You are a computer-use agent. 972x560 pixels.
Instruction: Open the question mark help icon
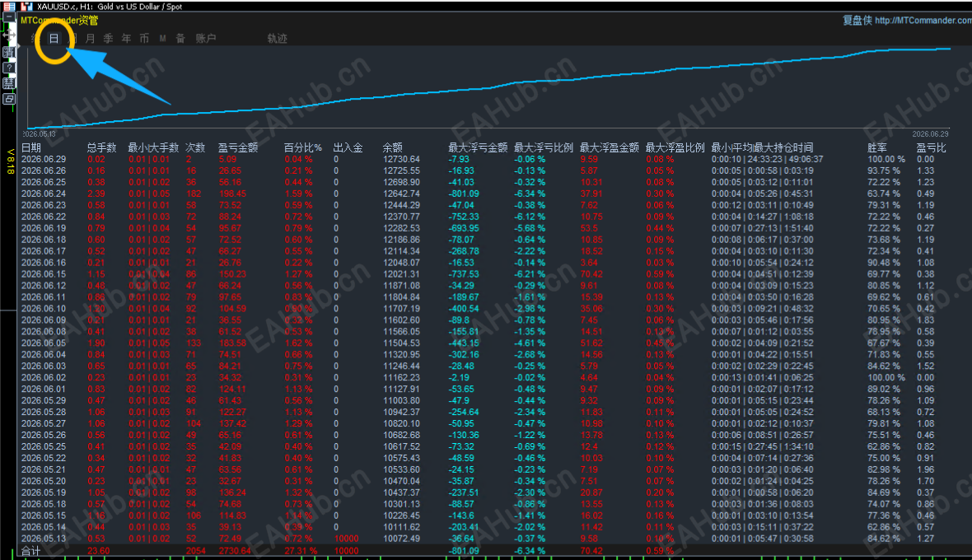pos(9,68)
